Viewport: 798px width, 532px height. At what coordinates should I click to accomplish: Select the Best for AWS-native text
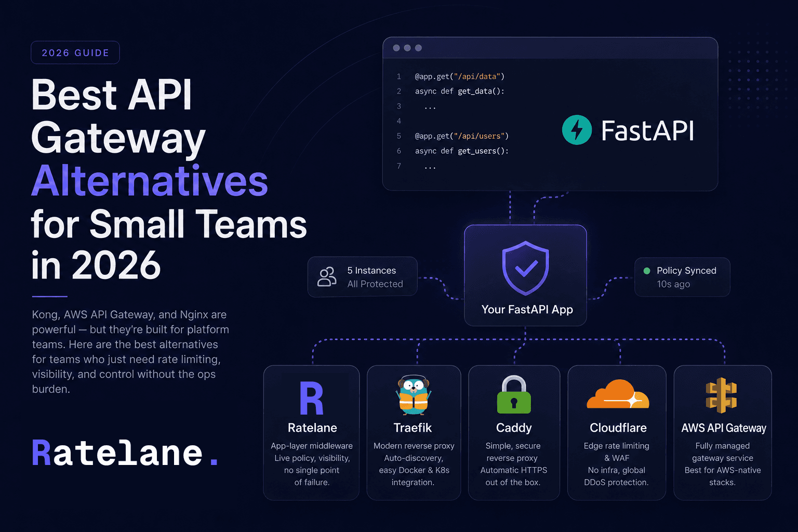[723, 470]
